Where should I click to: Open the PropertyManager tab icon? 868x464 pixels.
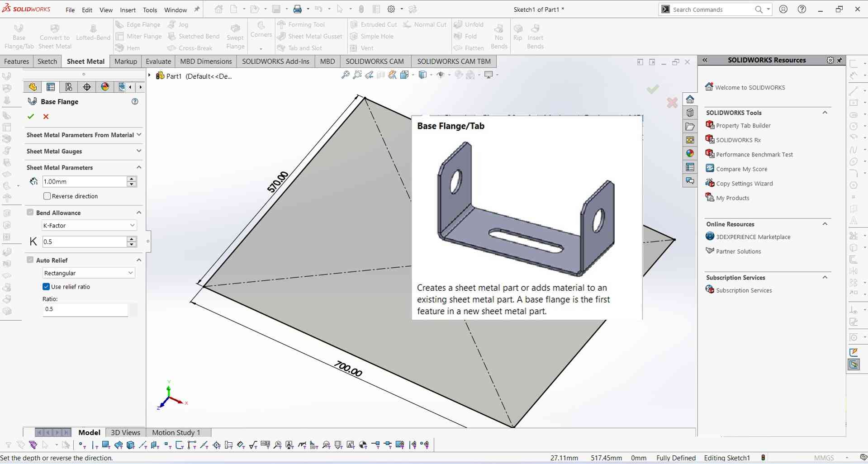pos(51,87)
